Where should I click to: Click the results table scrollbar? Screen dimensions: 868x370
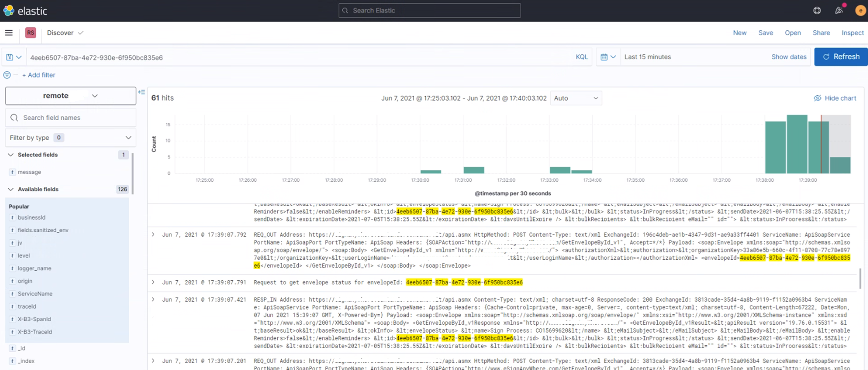tap(860, 278)
